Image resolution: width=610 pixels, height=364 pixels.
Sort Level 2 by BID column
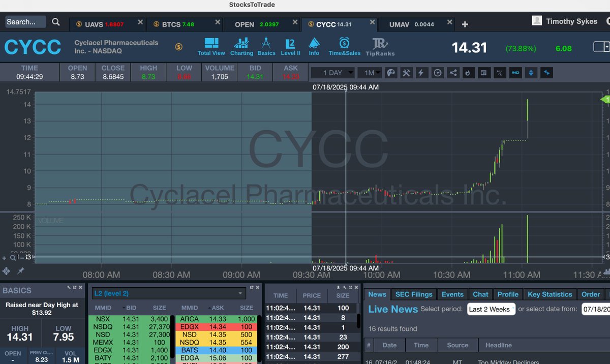(x=131, y=308)
